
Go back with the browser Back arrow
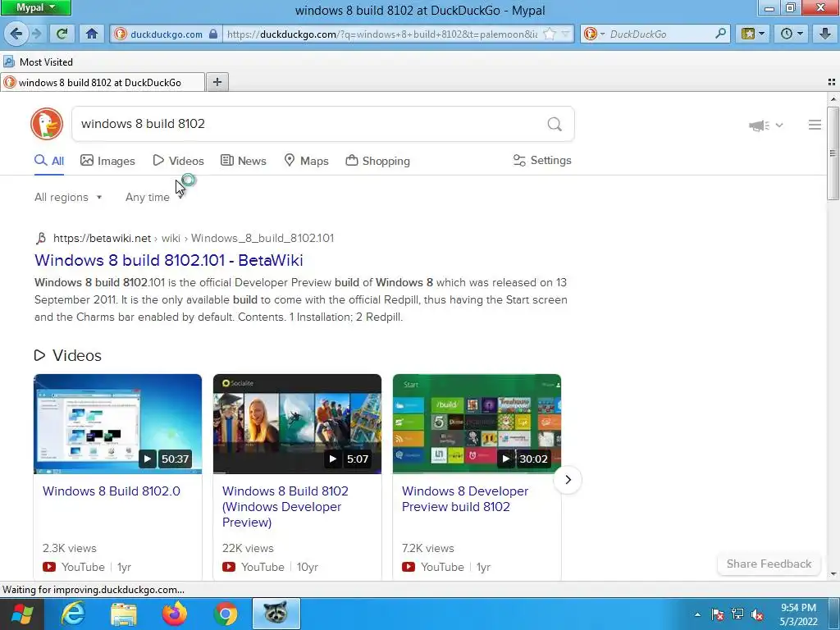[x=16, y=34]
